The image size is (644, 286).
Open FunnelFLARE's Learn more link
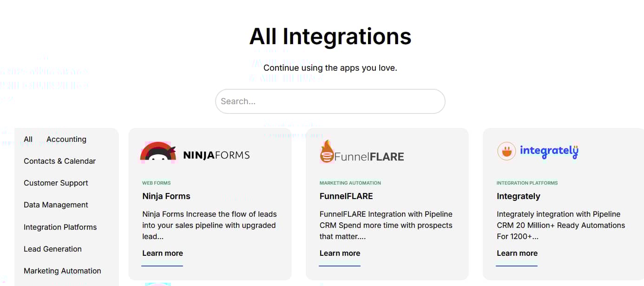point(340,253)
